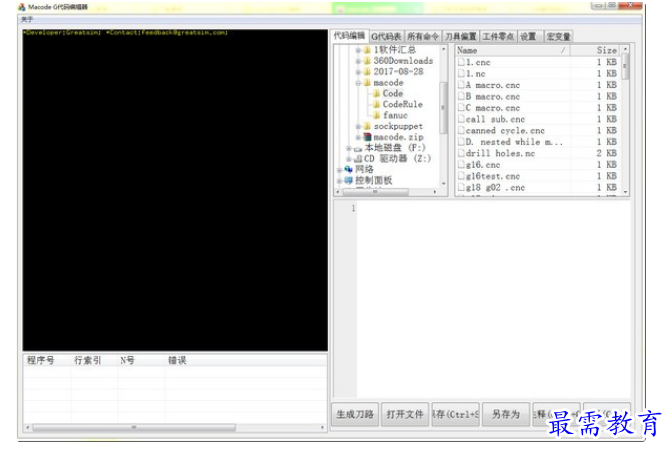Click the 1.cnc file icon
The image size is (670, 455).
click(461, 62)
